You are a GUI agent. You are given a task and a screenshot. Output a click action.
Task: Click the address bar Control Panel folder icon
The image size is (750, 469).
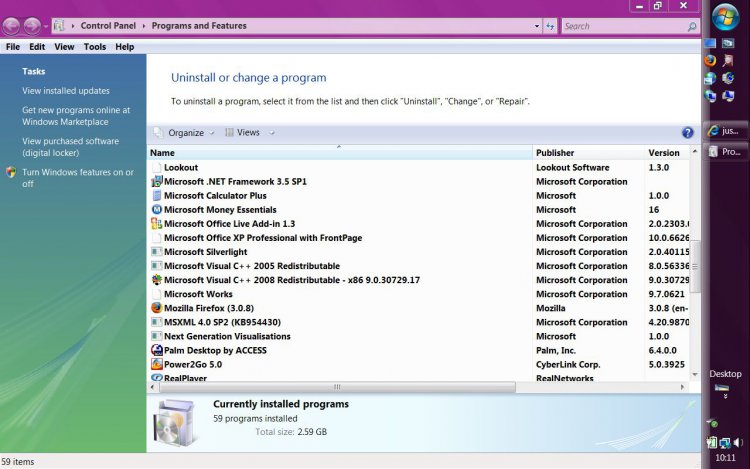coord(59,26)
